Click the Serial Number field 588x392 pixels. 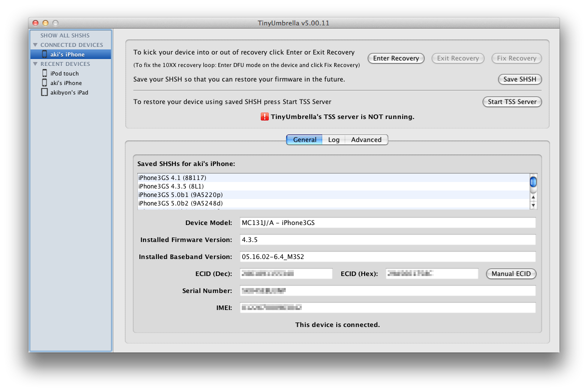click(387, 290)
